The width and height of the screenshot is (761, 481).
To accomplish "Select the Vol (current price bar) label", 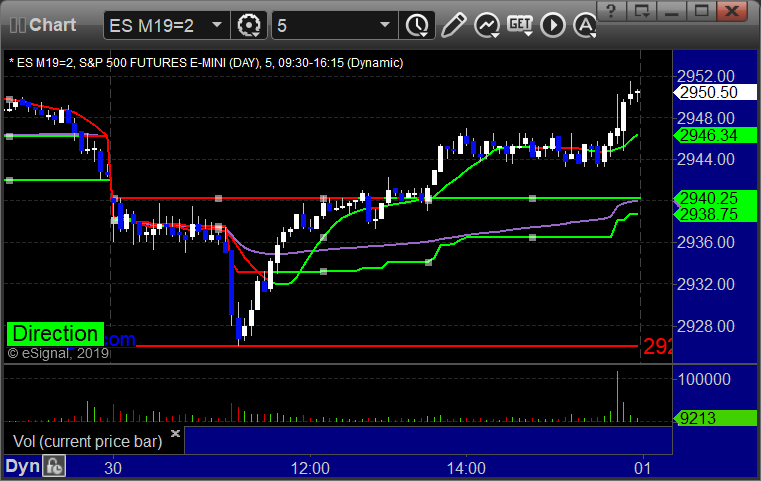I will (x=87, y=441).
